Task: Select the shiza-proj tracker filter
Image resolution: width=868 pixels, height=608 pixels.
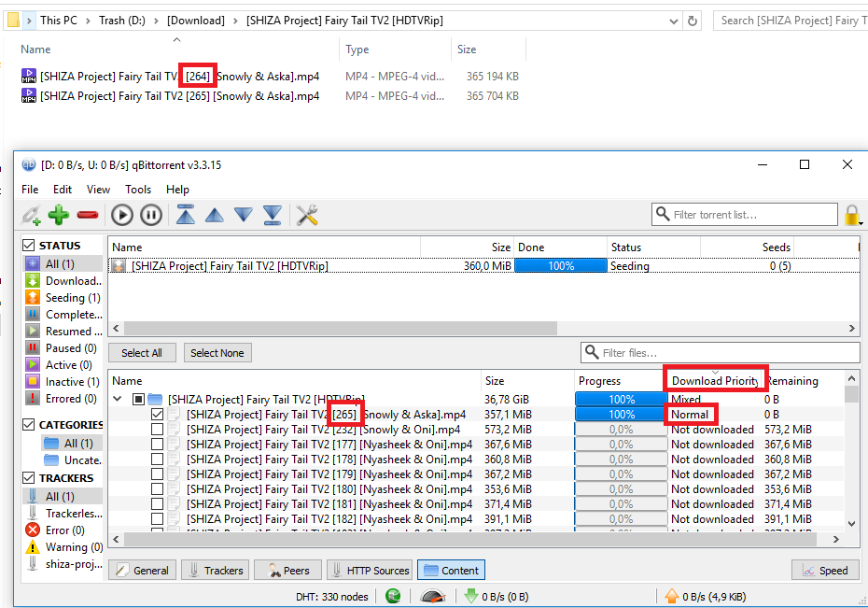Action: pos(63,564)
